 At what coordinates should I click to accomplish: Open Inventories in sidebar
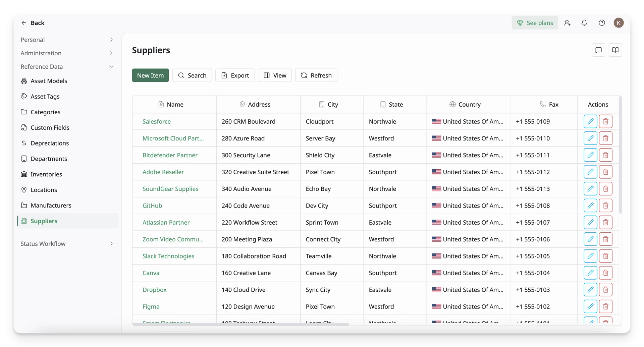point(67,174)
